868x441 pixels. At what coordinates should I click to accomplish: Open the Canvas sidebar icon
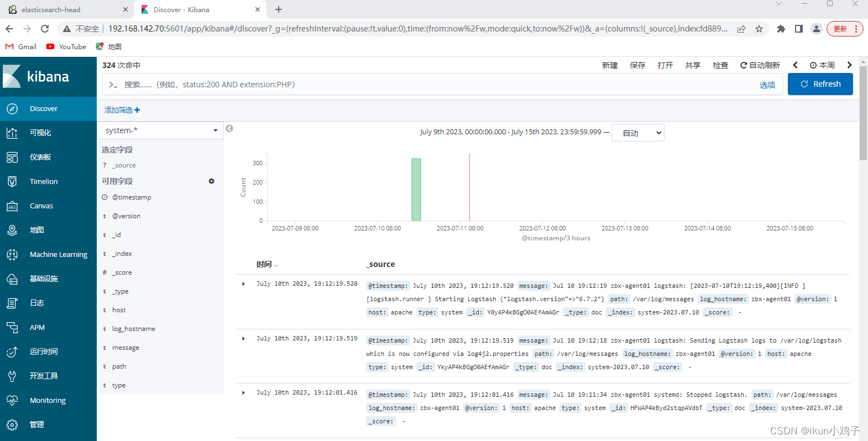pos(12,206)
